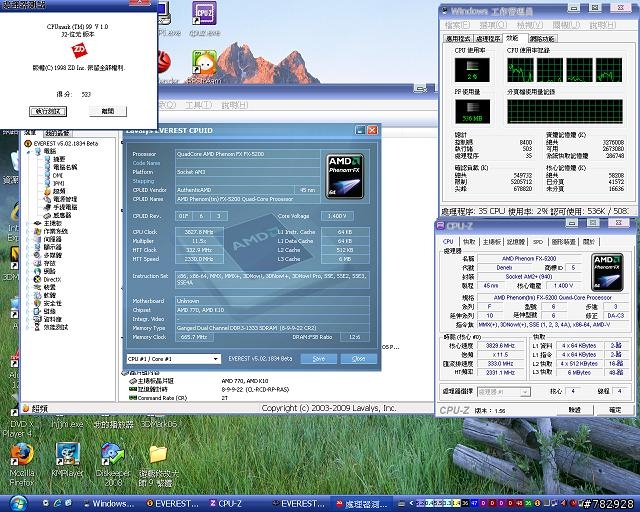Image resolution: width=640 pixels, height=512 pixels.
Task: Click the 確定 OK button in CPU-Z
Action: pyautogui.click(x=615, y=410)
